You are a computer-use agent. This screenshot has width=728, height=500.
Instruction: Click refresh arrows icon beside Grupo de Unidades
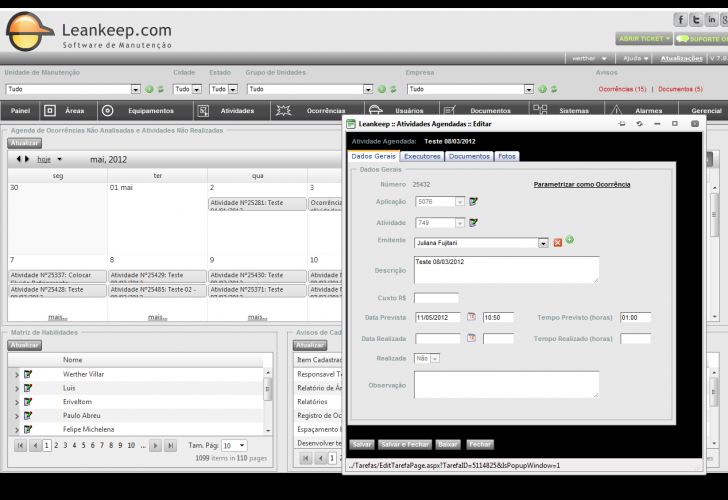(x=393, y=89)
